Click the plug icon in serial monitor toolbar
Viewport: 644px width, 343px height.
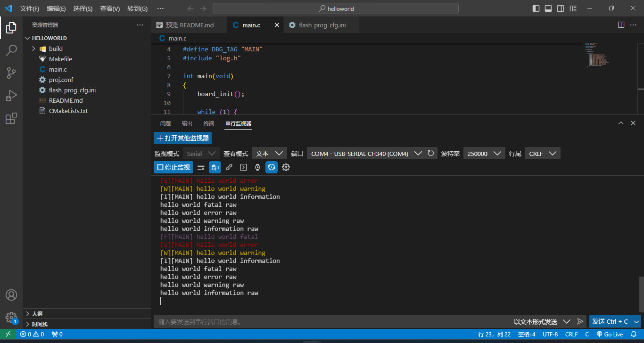point(229,167)
